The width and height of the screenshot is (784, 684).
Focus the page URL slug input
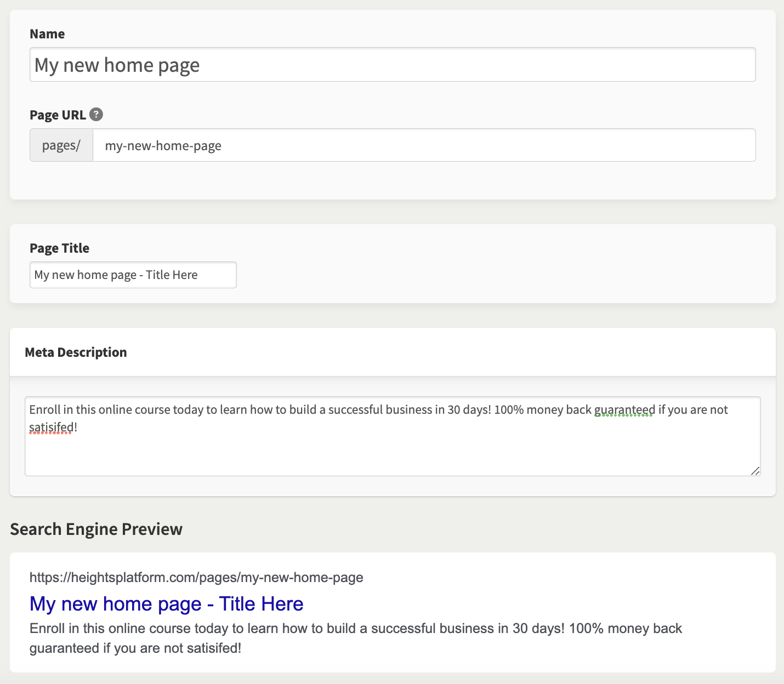click(424, 145)
